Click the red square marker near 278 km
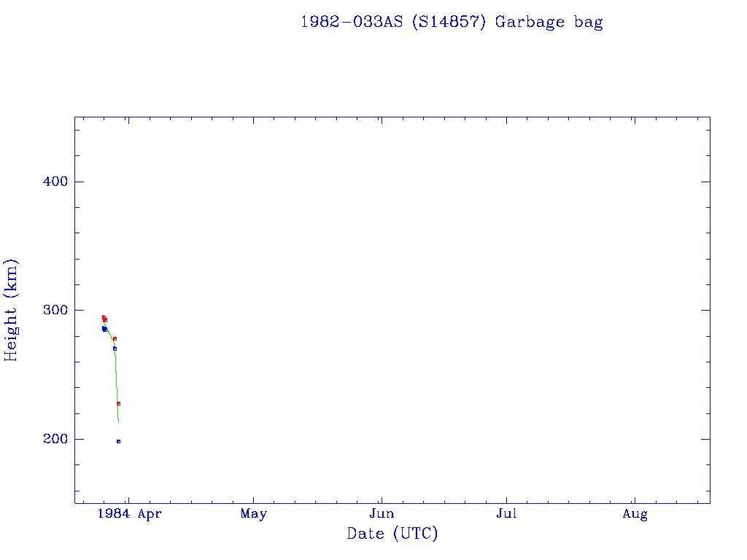The height and width of the screenshot is (560, 747). (x=115, y=338)
